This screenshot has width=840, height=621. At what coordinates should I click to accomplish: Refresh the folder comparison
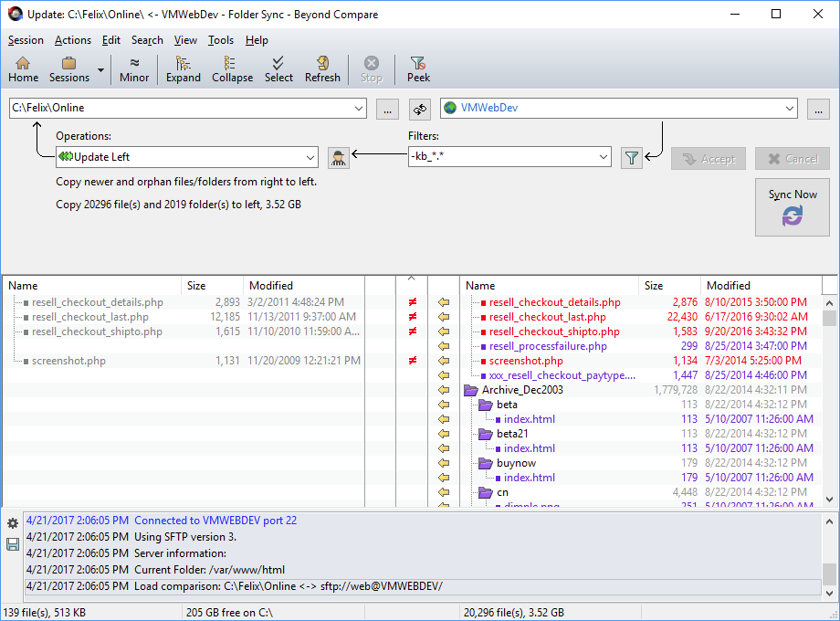coord(322,69)
